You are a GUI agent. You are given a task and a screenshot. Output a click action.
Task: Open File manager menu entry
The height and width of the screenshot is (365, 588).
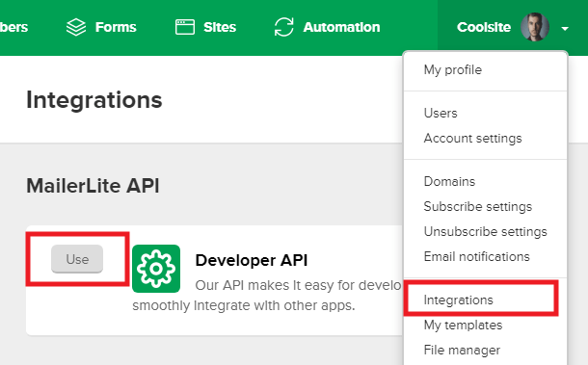[x=462, y=350]
